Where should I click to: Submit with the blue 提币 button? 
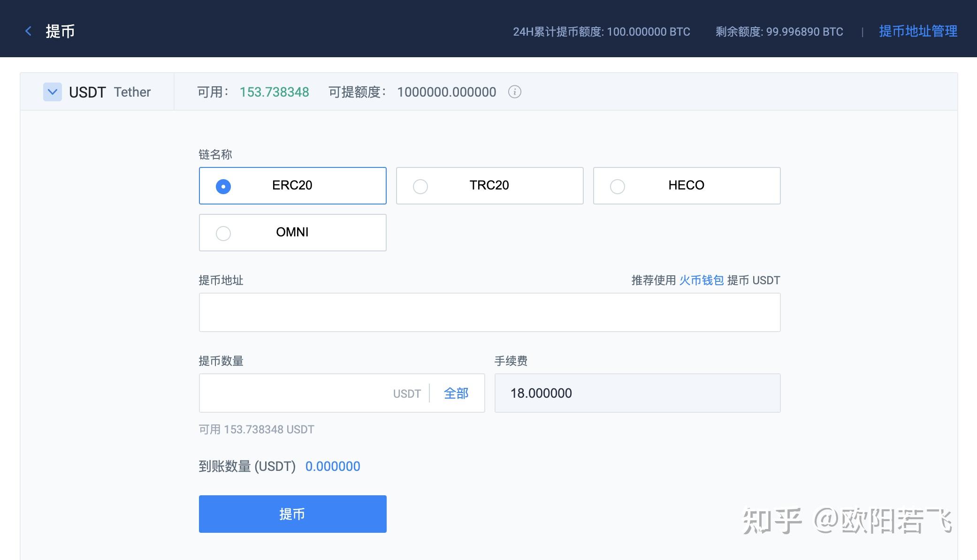293,514
